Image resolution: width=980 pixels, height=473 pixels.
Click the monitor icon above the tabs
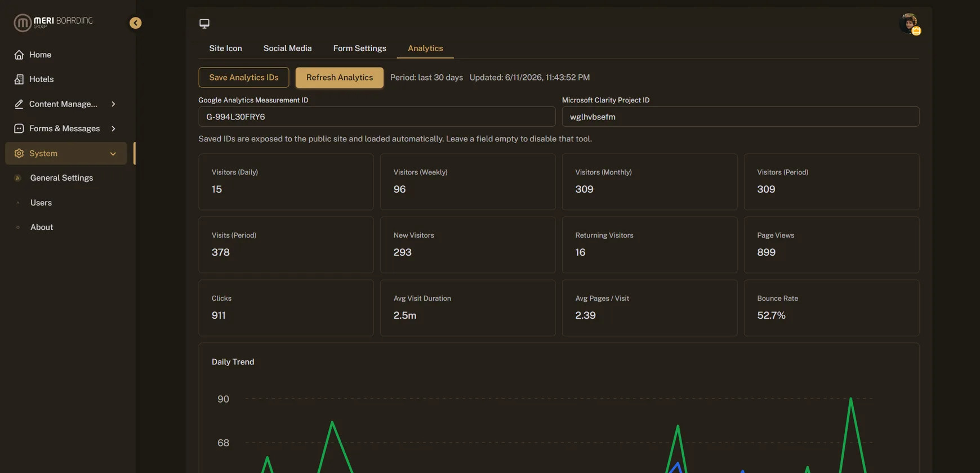coord(204,24)
